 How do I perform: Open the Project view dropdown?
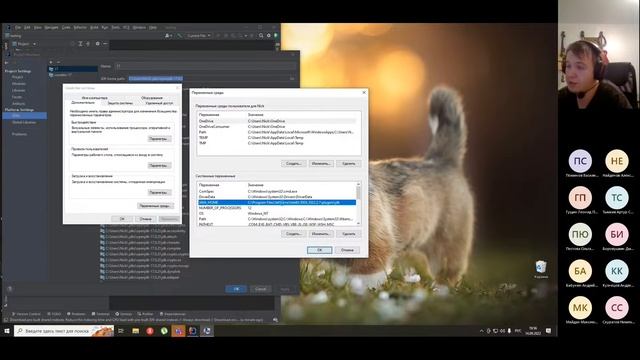coord(24,44)
